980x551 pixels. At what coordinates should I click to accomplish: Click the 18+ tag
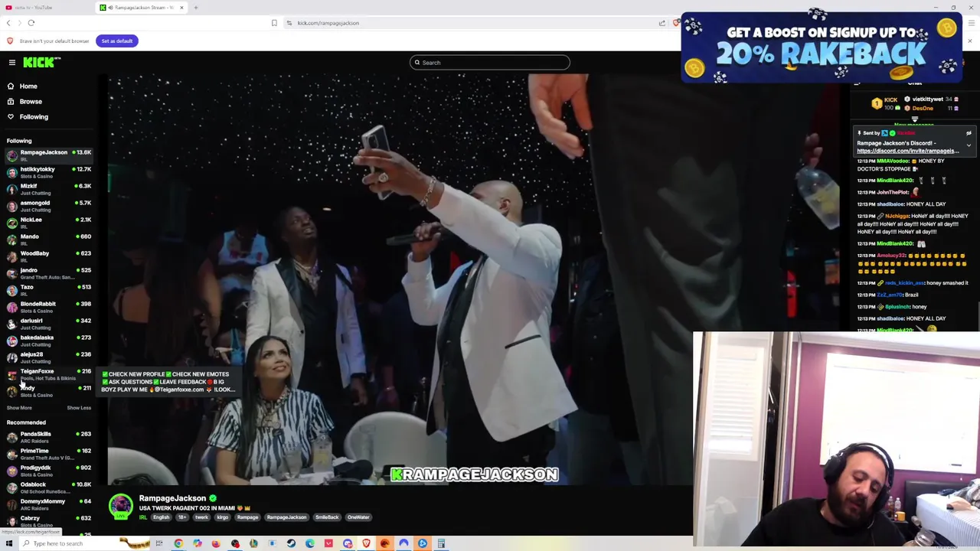pos(182,517)
